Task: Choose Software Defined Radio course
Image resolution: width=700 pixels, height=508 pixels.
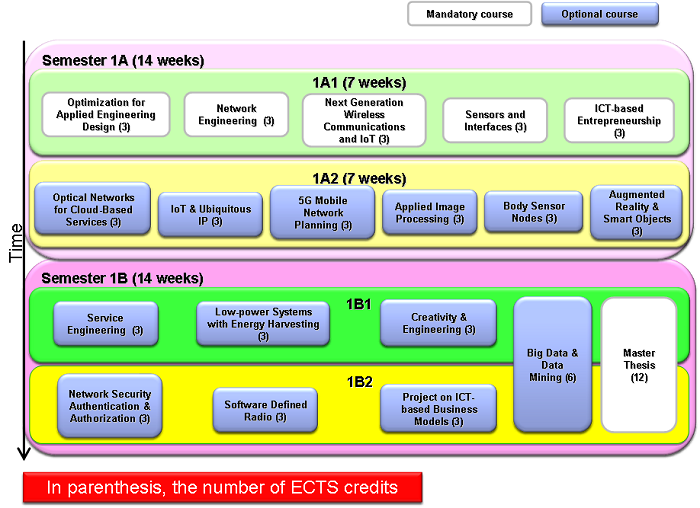Action: pos(266,410)
